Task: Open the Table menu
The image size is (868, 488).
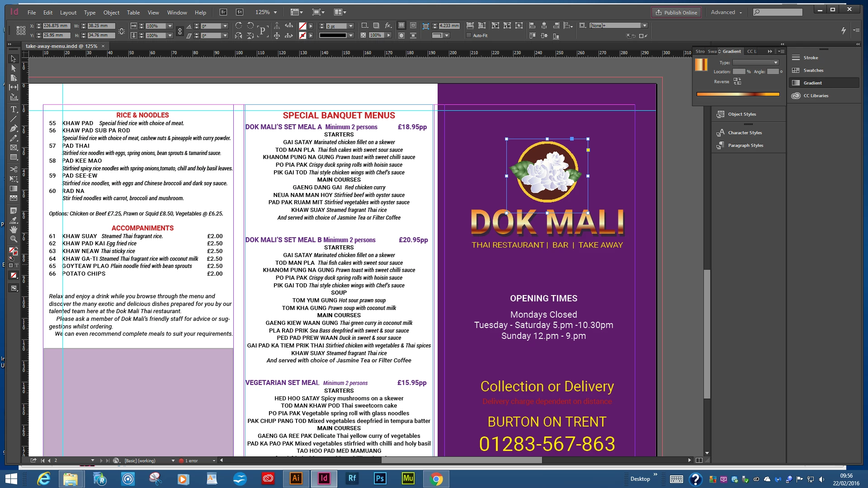Action: pos(133,12)
